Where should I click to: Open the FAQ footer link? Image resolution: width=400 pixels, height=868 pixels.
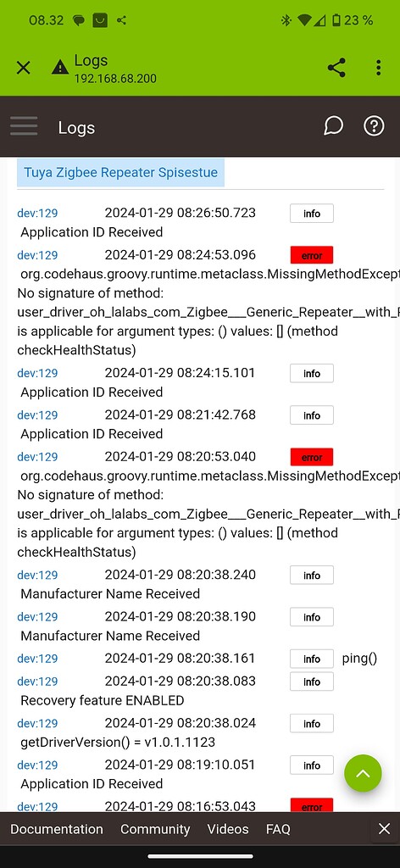278,829
